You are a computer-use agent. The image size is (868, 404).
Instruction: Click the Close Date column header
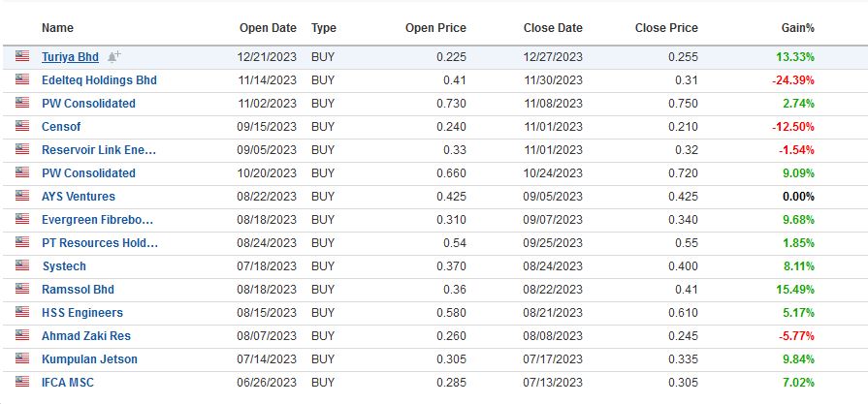coord(553,28)
